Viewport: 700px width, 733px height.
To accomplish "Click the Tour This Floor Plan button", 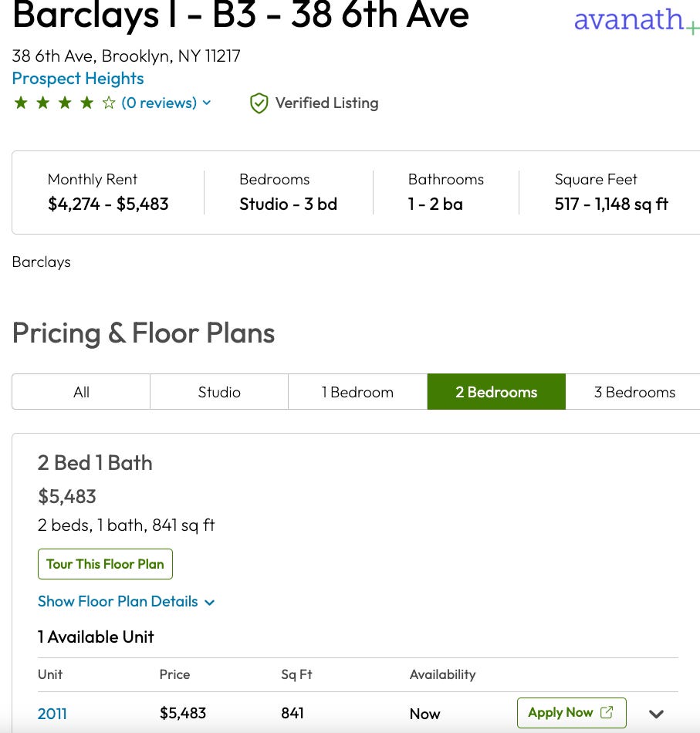I will point(105,564).
